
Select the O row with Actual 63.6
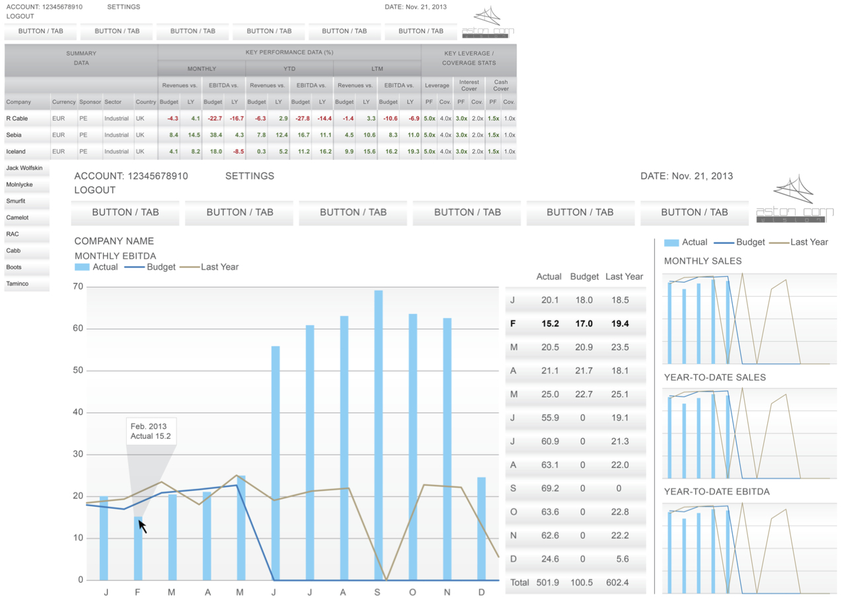pyautogui.click(x=576, y=512)
